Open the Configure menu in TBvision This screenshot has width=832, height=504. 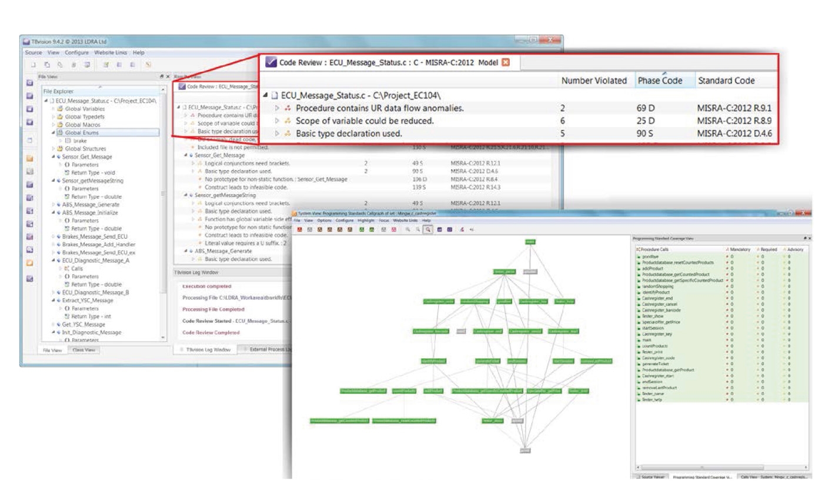76,52
